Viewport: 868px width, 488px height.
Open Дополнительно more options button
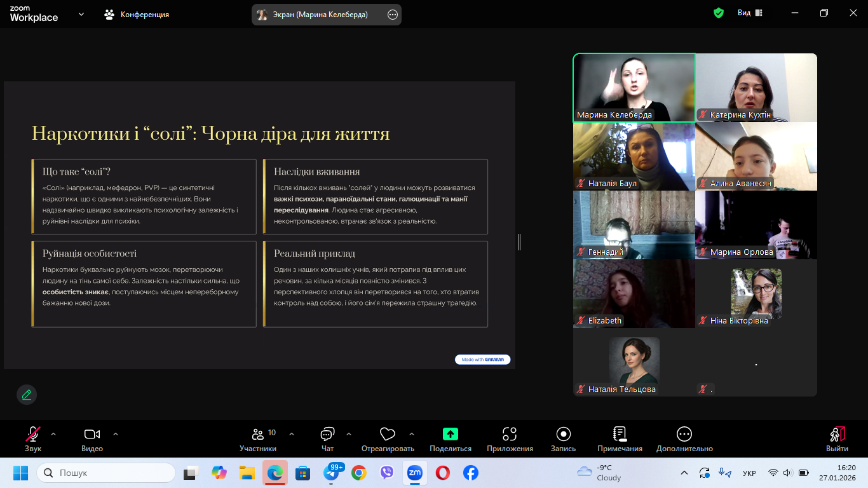click(684, 435)
